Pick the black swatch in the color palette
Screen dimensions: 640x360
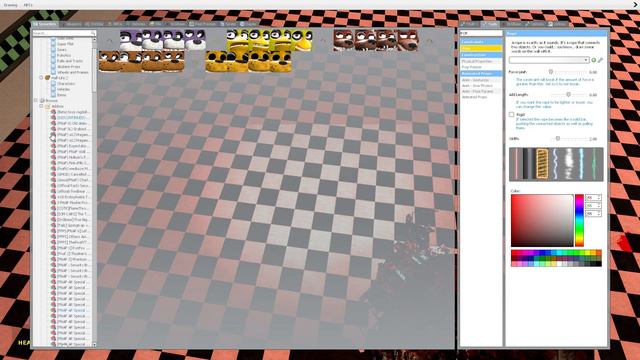599,264
